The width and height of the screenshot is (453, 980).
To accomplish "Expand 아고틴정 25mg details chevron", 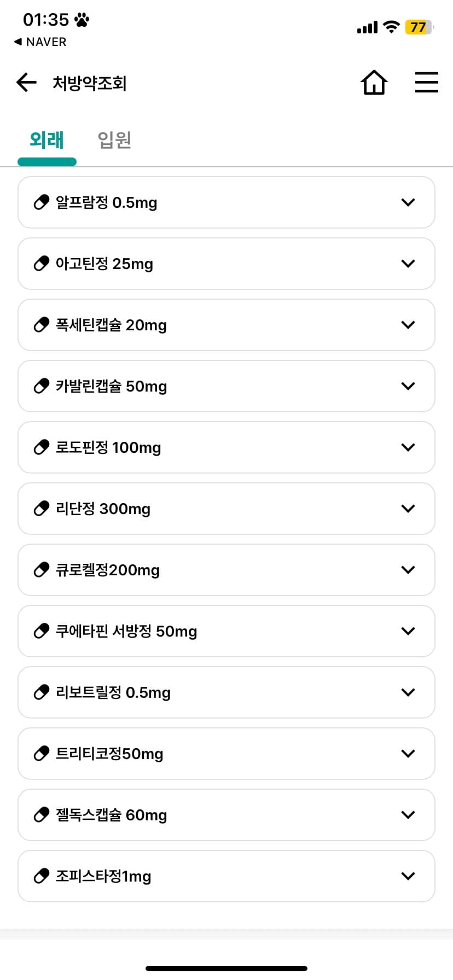I will 408,264.
